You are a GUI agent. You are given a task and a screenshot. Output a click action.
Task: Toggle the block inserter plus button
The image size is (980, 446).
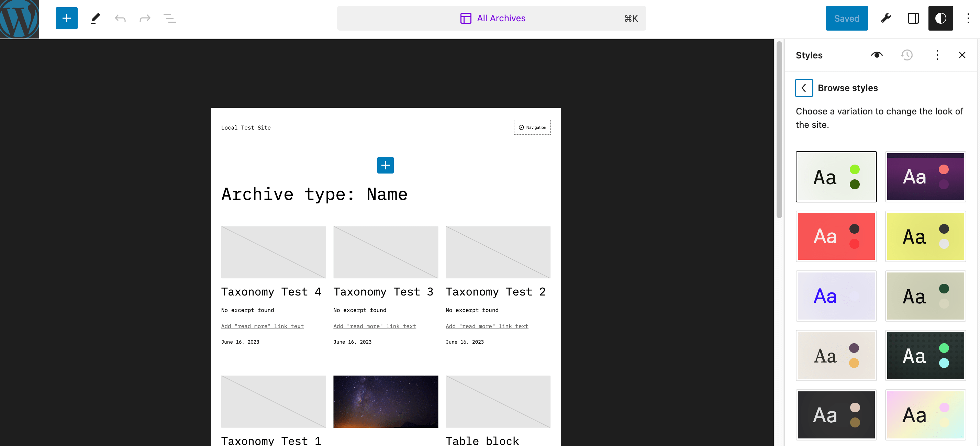pyautogui.click(x=67, y=18)
